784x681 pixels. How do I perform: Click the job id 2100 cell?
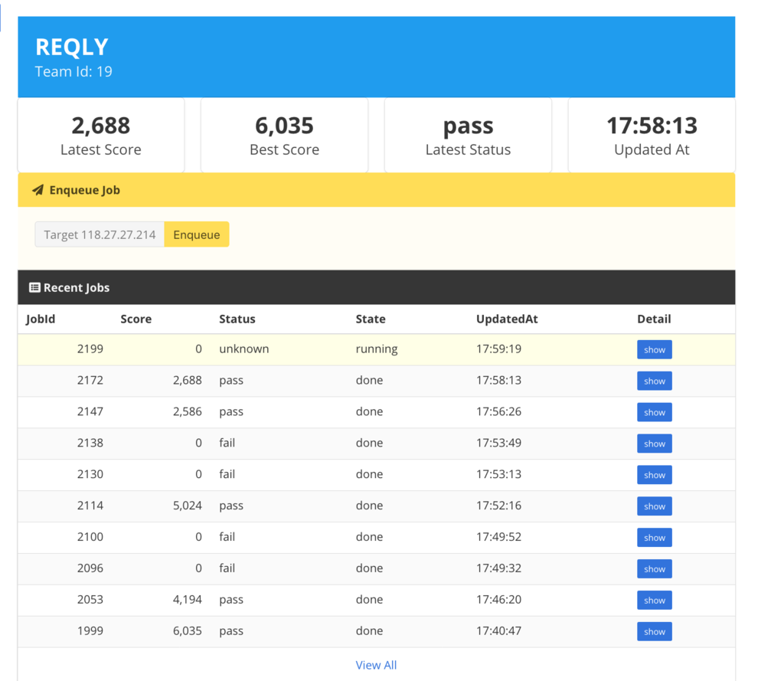pyautogui.click(x=90, y=537)
